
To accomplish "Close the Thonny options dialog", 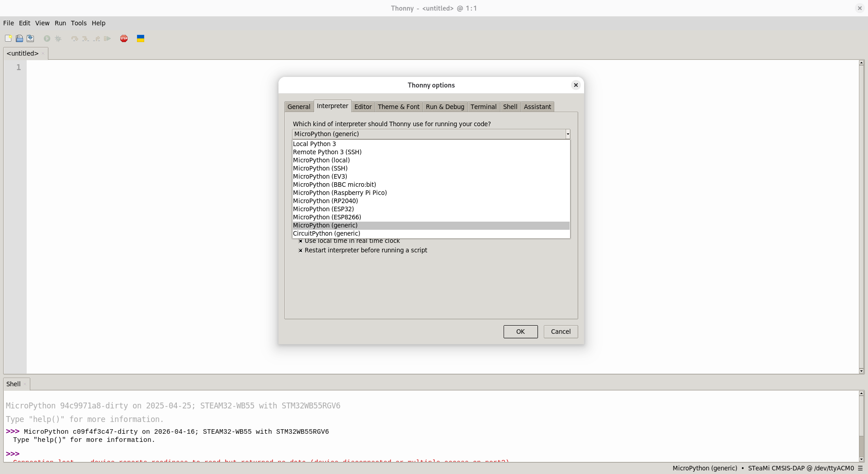I will (576, 85).
